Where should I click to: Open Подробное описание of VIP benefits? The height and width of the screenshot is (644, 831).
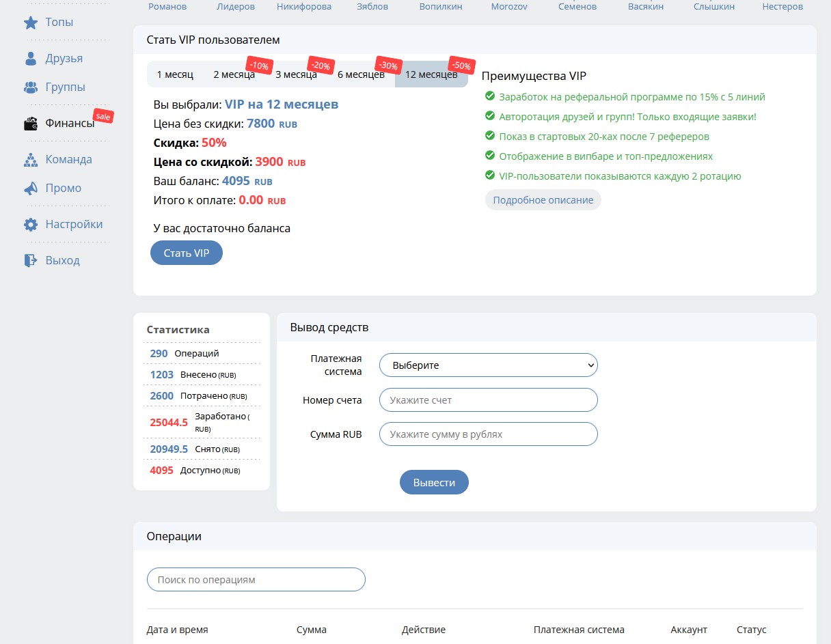click(543, 200)
